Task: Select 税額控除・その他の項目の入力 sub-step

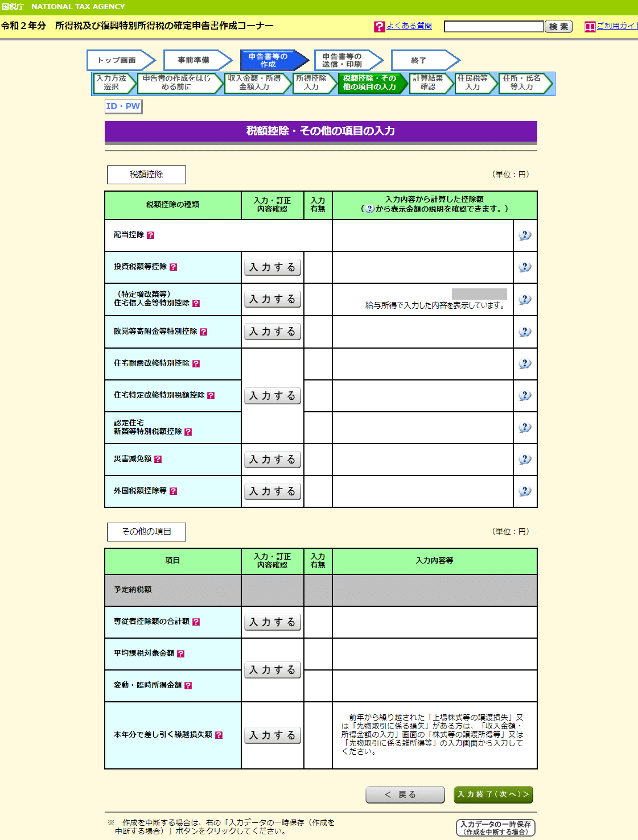Action: pyautogui.click(x=373, y=83)
